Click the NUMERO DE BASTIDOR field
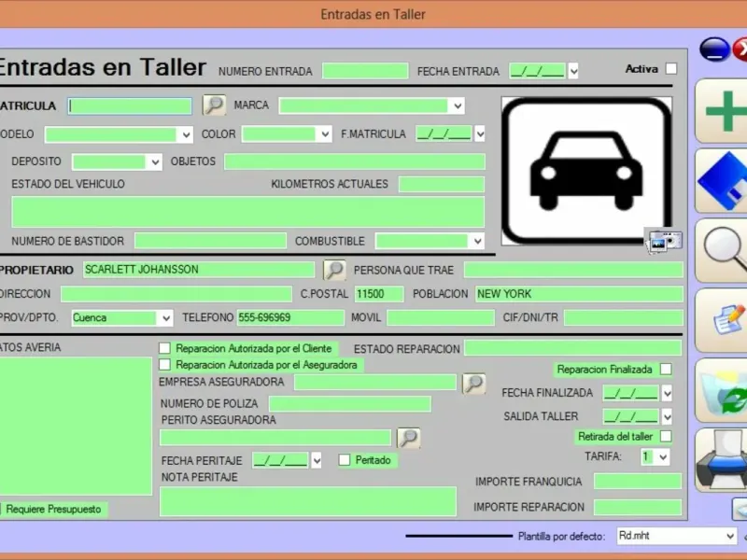The image size is (747, 560). pos(210,241)
